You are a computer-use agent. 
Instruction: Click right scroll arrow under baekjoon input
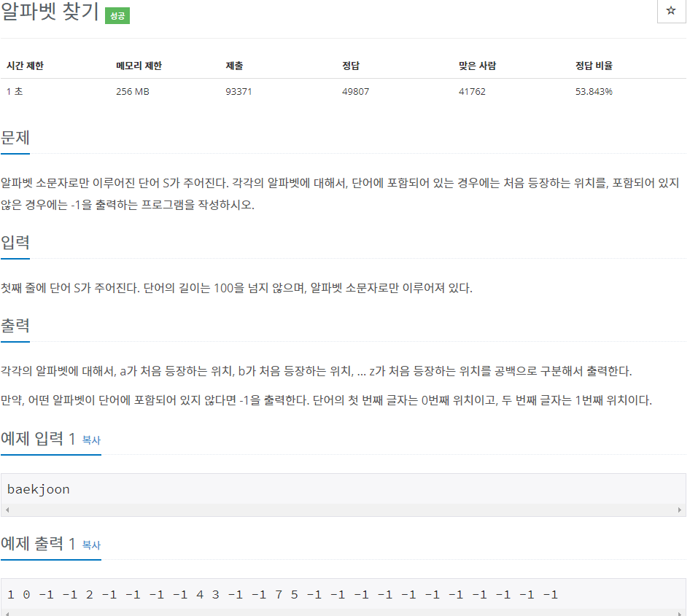coord(680,510)
